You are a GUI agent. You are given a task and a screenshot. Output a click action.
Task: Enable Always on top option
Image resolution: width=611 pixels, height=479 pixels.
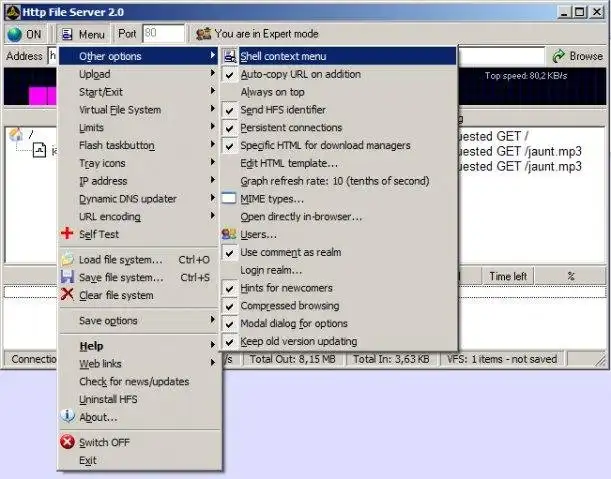(x=338, y=92)
